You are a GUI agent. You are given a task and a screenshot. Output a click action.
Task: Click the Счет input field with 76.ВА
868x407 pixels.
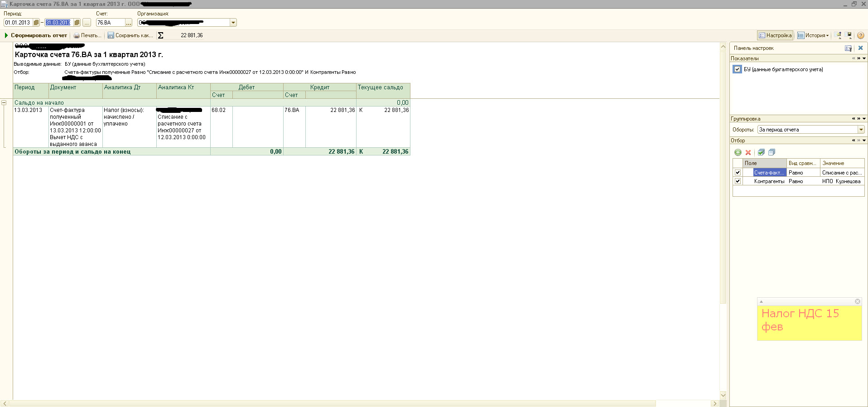point(110,23)
